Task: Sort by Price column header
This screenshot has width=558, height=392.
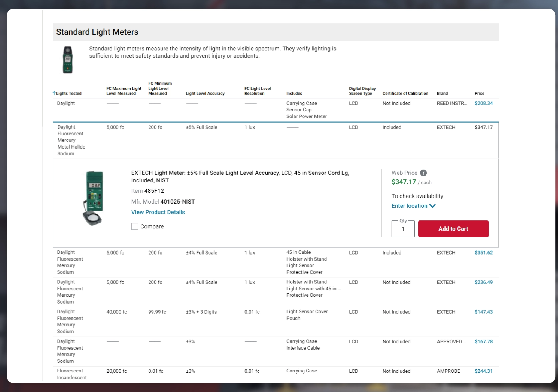Action: tap(479, 93)
